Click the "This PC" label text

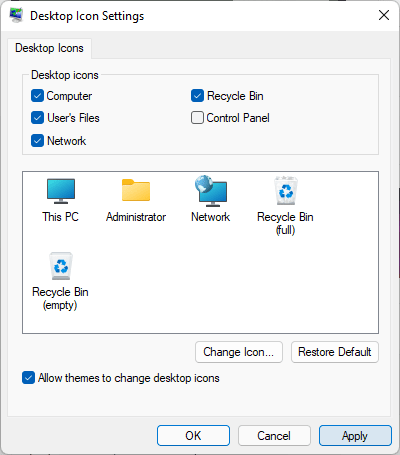60,217
